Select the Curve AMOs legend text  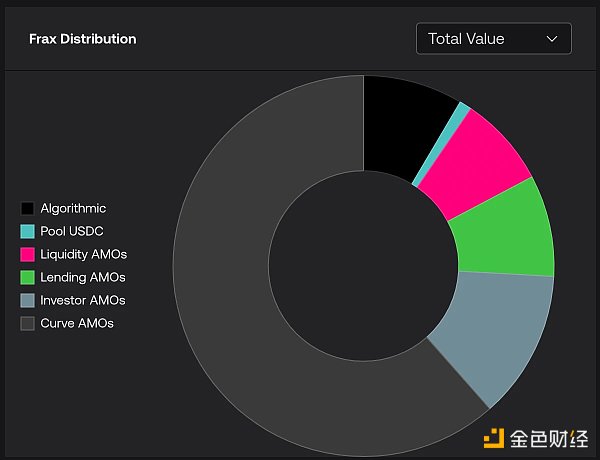point(76,324)
